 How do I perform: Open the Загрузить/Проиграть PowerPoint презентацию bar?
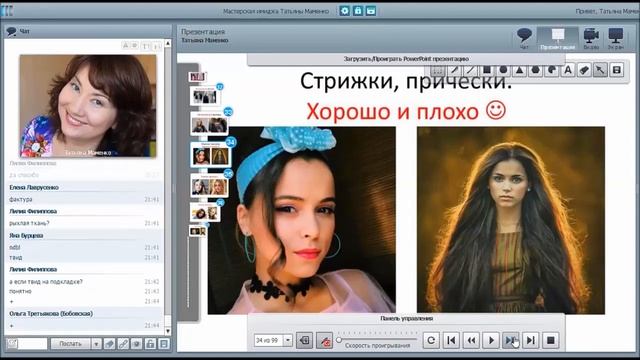pos(406,59)
